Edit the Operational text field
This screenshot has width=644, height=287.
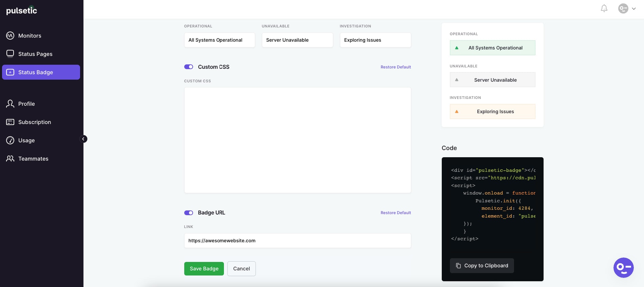pyautogui.click(x=220, y=40)
